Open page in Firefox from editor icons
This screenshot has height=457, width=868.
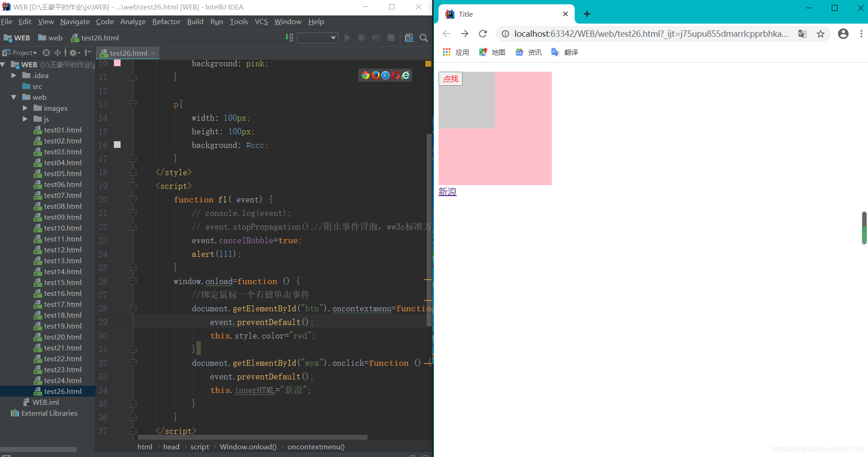[375, 75]
